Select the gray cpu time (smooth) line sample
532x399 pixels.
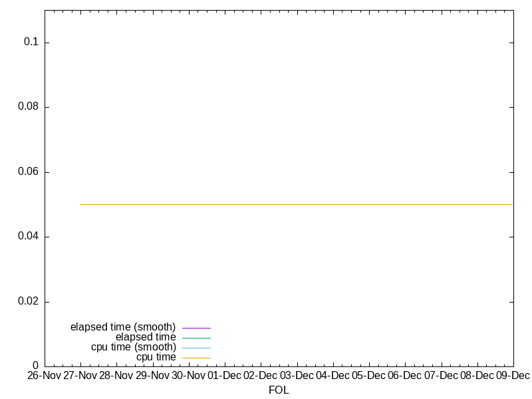[x=196, y=348]
